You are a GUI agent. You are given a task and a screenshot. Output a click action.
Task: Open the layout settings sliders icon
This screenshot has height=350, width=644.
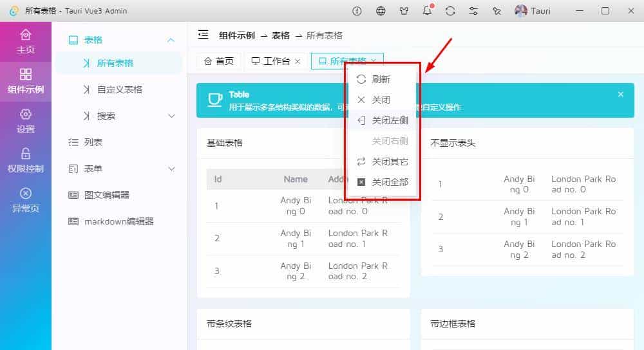(473, 11)
